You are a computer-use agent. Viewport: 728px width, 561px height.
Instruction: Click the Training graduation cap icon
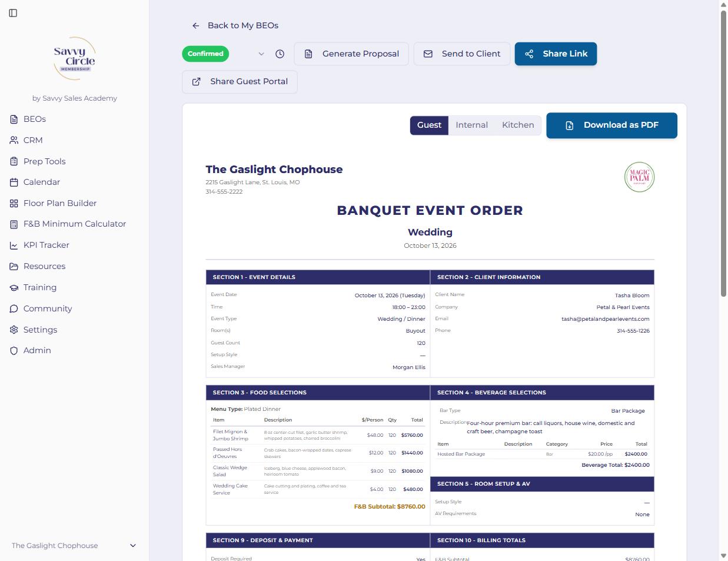pyautogui.click(x=14, y=287)
